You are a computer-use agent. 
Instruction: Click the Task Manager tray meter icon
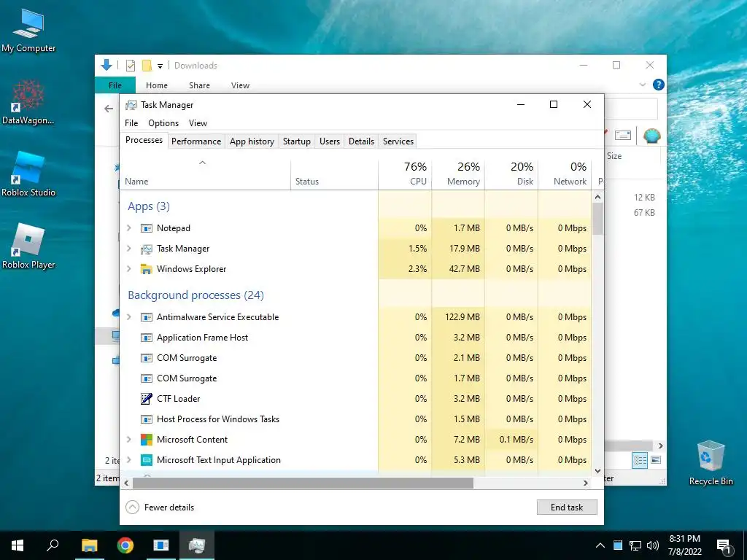point(617,545)
